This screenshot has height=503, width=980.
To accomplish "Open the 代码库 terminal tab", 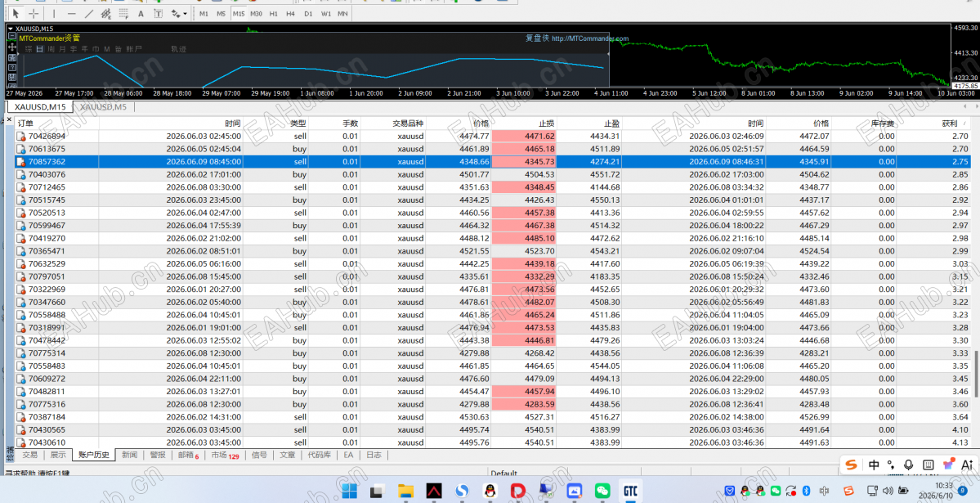I will point(319,455).
